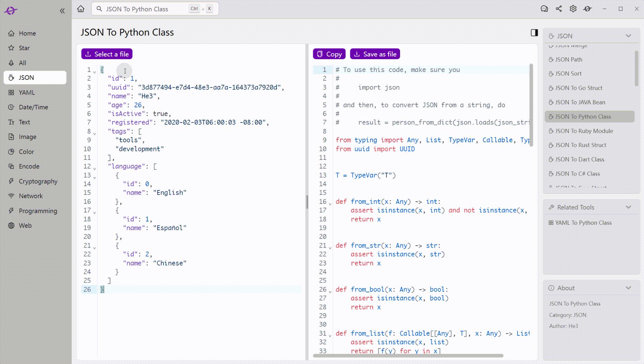
Task: Click the share icon in title bar
Action: tap(559, 9)
